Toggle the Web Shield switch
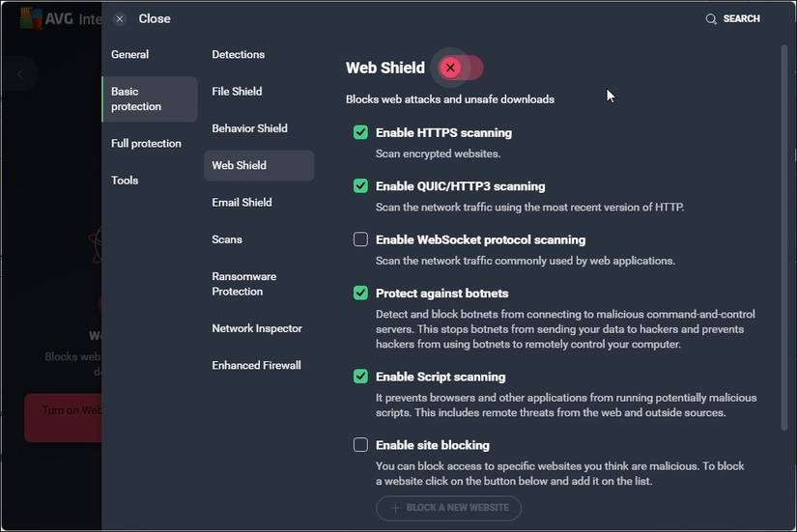 tap(460, 68)
